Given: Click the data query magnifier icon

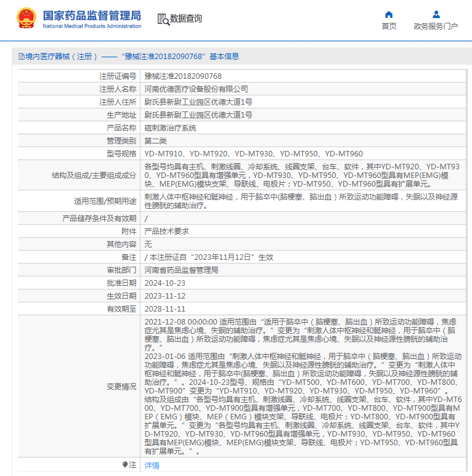Looking at the screenshot, I should 163,19.
